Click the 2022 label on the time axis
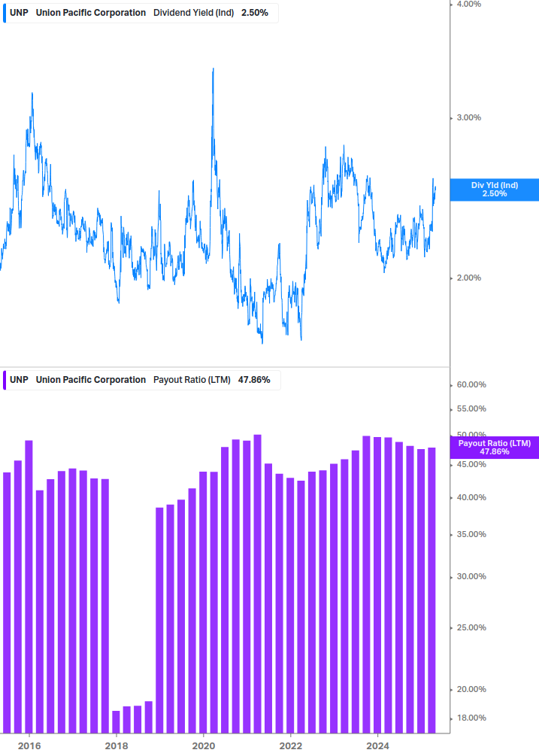The height and width of the screenshot is (756, 539). pos(291,746)
